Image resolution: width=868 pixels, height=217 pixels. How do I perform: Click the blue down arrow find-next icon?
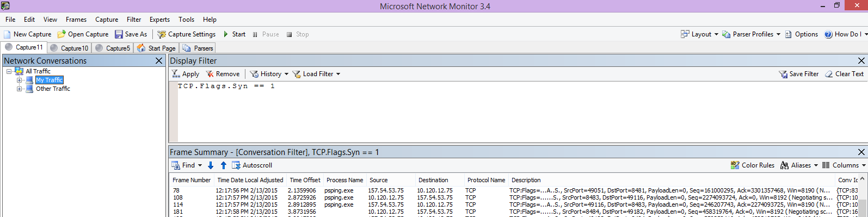pos(211,165)
